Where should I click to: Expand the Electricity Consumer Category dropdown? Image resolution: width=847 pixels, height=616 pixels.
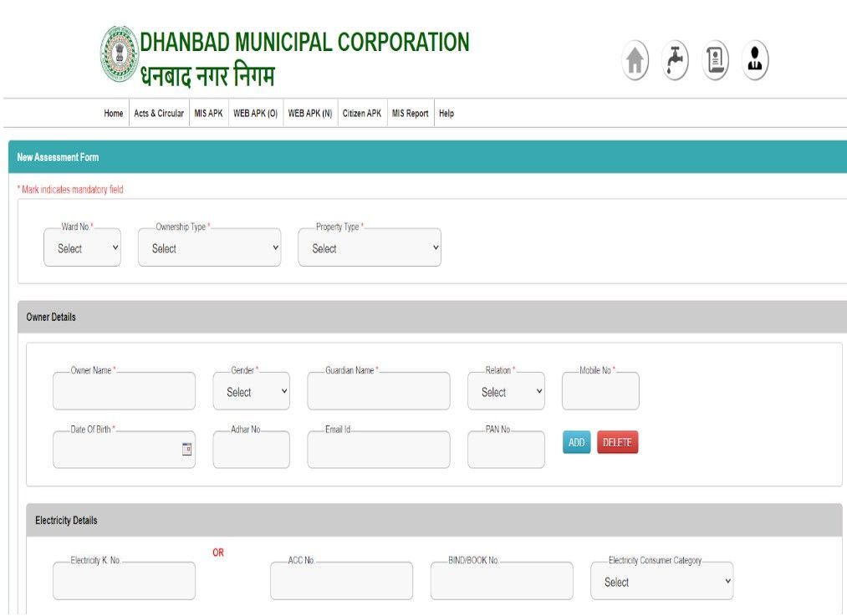661,581
